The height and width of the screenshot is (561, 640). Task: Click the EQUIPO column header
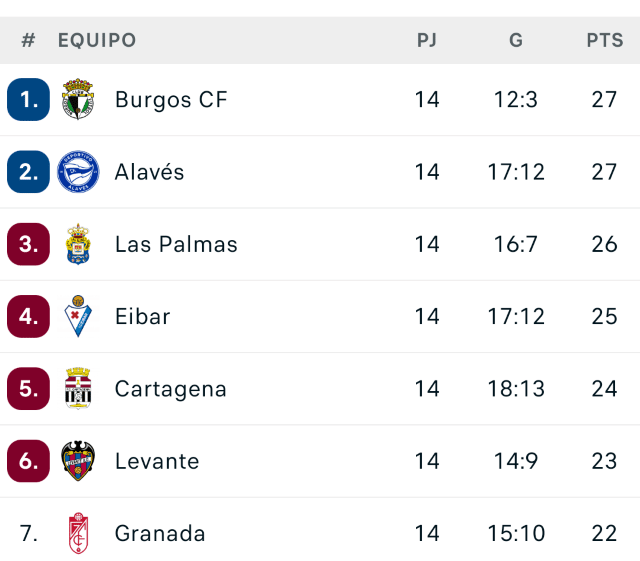pos(97,41)
